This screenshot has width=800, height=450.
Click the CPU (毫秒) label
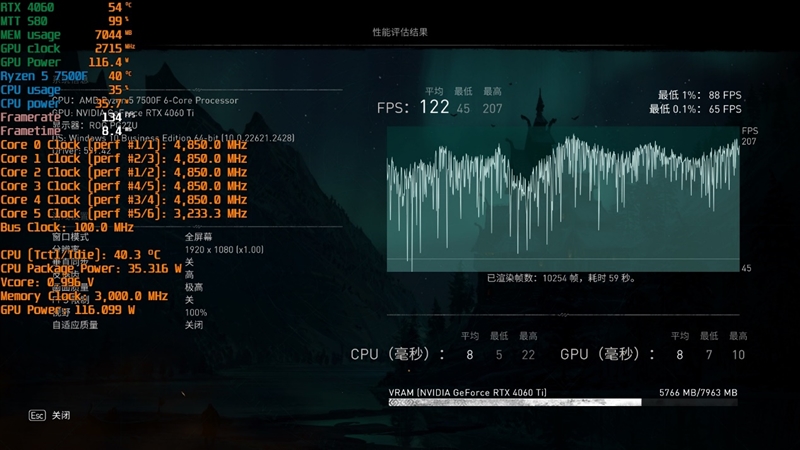click(x=397, y=354)
